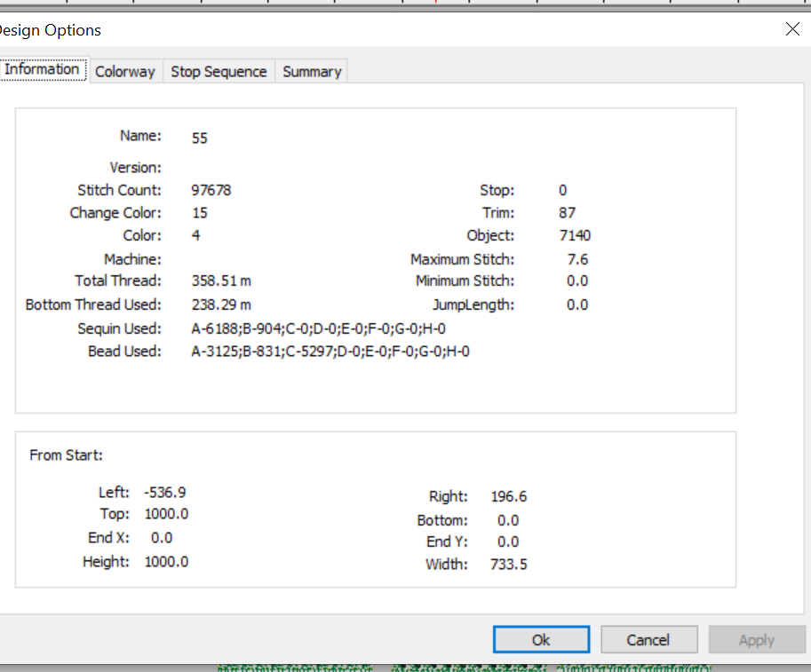The height and width of the screenshot is (672, 811).
Task: Click the Trim value 87
Action: pyautogui.click(x=567, y=213)
